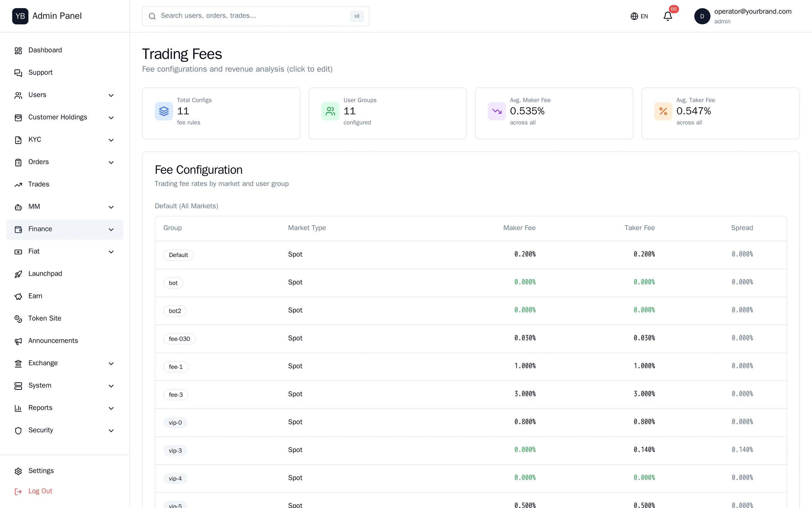812x508 pixels.
Task: Click the YB brand logo
Action: [20, 16]
